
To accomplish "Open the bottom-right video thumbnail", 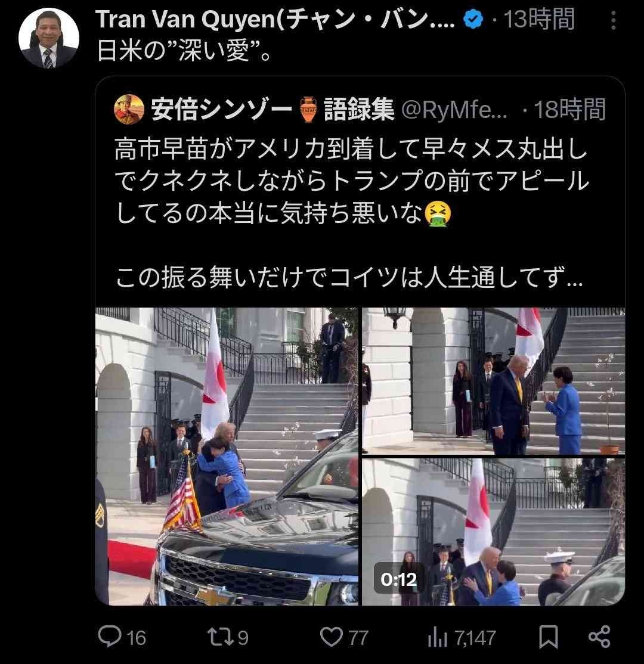I will [x=494, y=532].
